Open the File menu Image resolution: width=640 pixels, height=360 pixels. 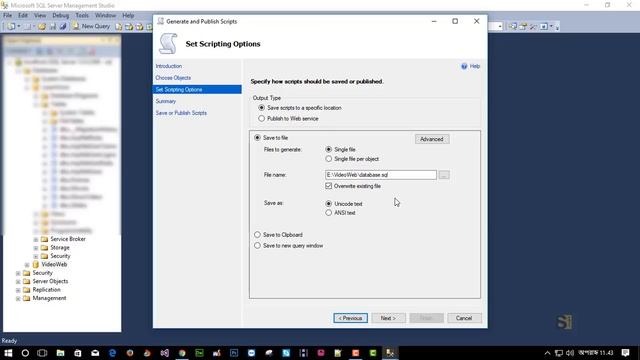pyautogui.click(x=7, y=16)
